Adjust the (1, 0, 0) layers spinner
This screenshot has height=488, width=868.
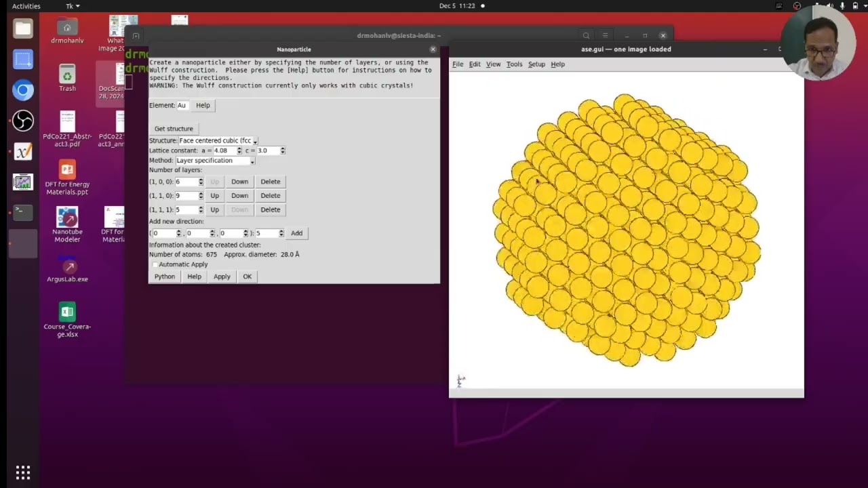(x=201, y=182)
